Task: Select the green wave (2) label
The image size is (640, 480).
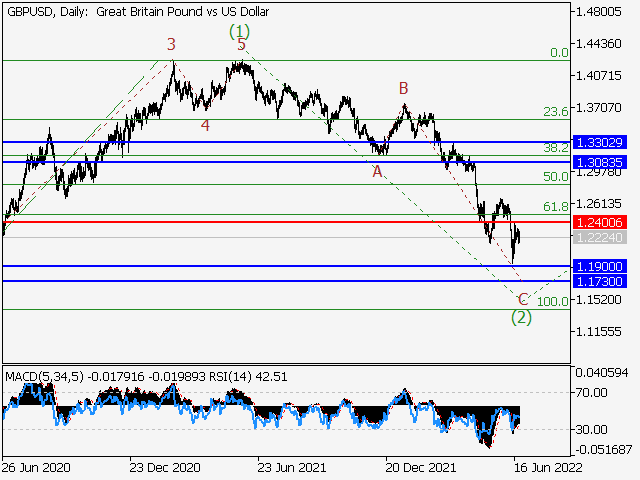Action: 522,317
